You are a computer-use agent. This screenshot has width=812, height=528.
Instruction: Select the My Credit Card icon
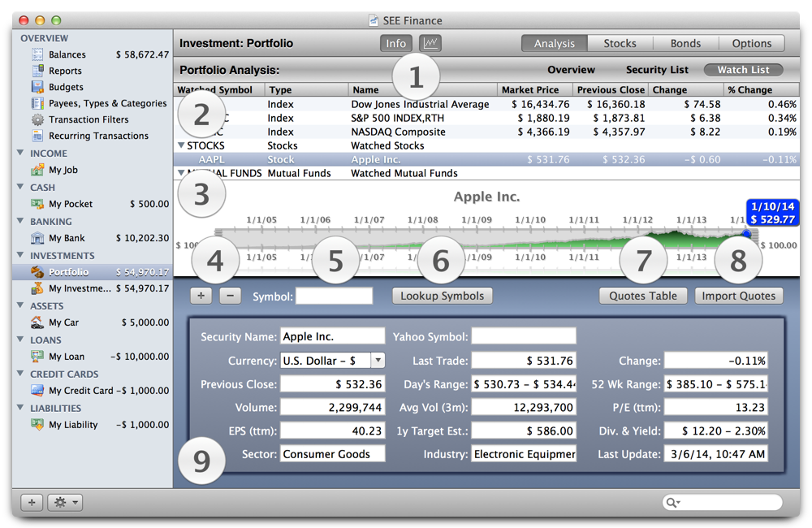[x=37, y=390]
